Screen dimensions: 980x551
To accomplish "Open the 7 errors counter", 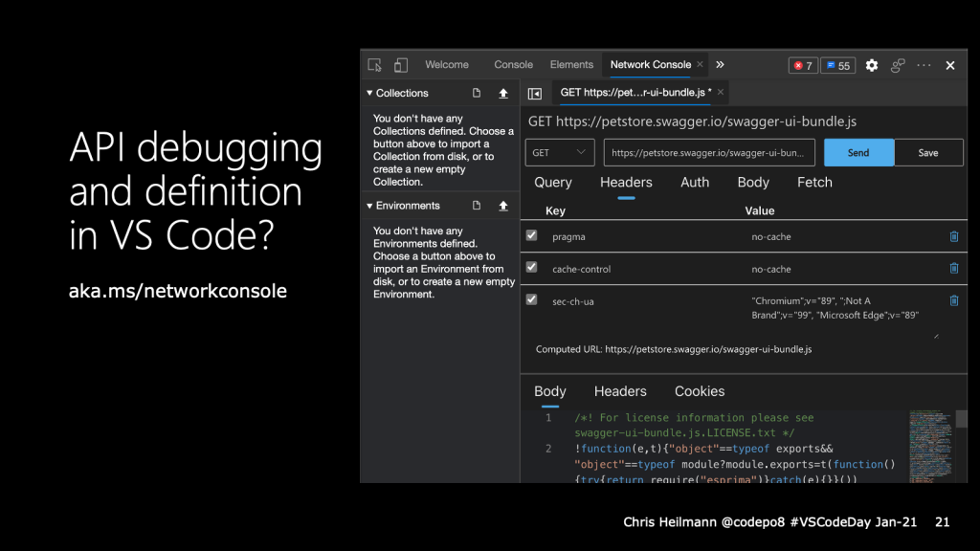I will pos(803,66).
